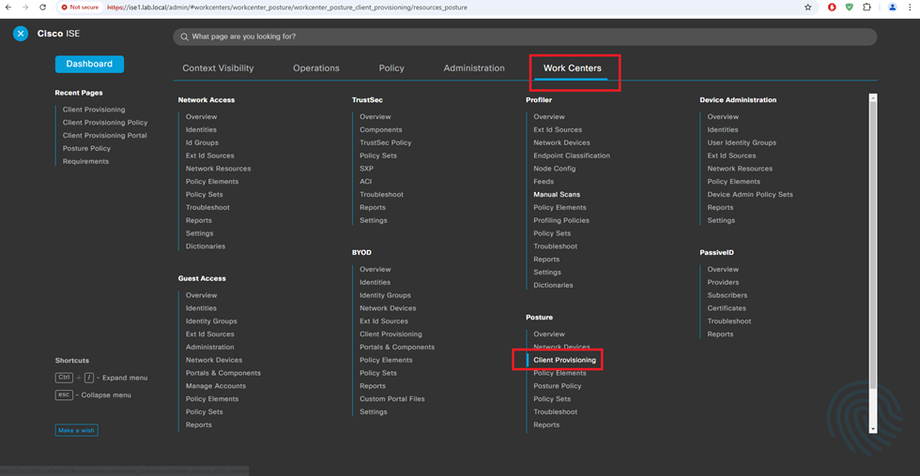The image size is (920, 476).
Task: Open Posture Policy under Posture
Action: click(557, 386)
